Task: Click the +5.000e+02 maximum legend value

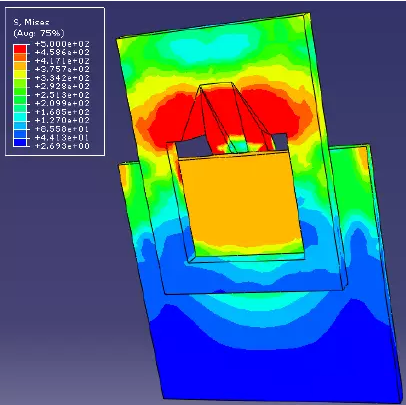Action: click(x=62, y=44)
